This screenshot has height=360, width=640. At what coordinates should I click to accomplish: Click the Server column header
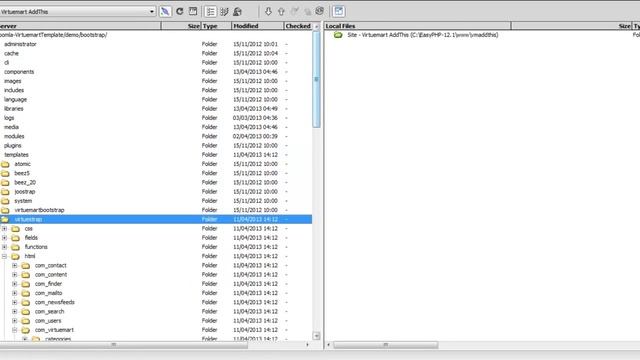pyautogui.click(x=80, y=26)
